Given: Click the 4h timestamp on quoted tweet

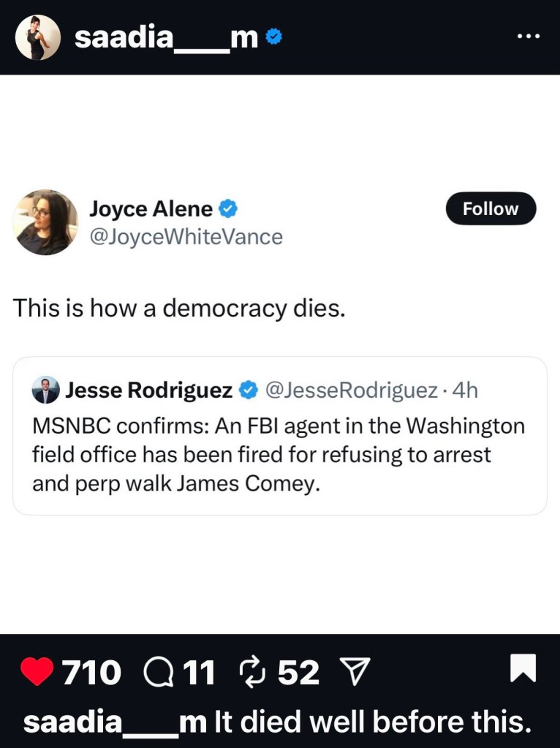Looking at the screenshot, I should [465, 390].
